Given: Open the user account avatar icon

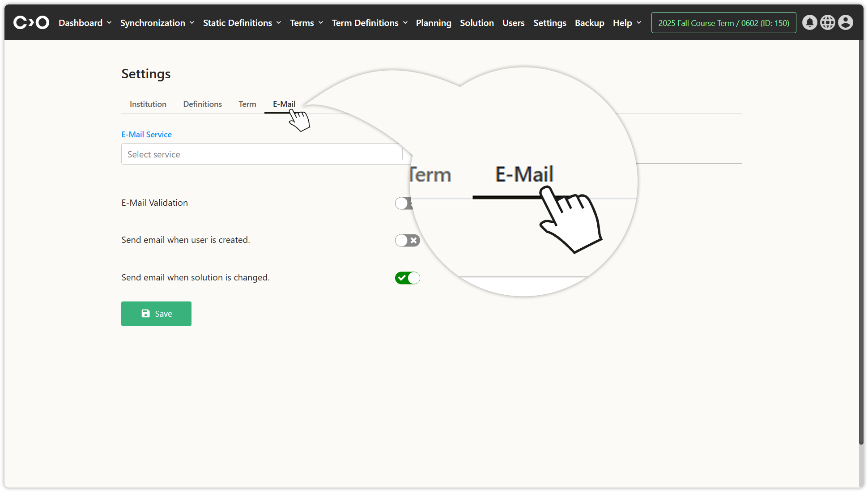Looking at the screenshot, I should 845,22.
